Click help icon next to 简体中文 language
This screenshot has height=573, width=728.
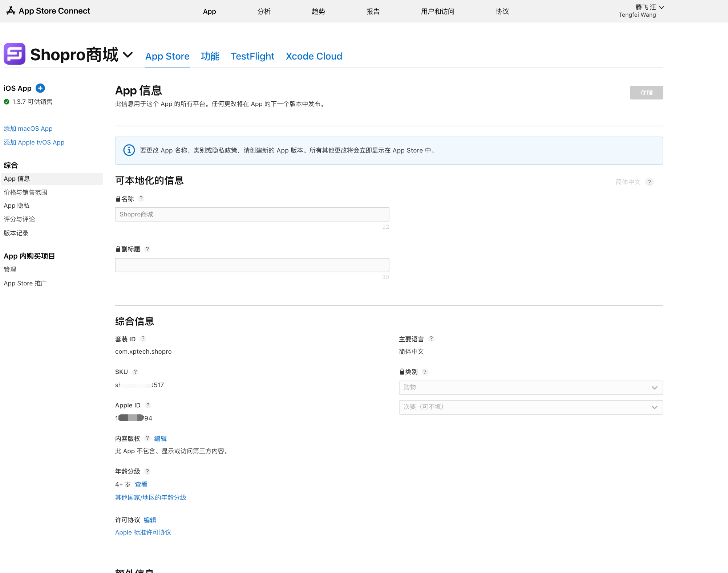[x=650, y=182]
